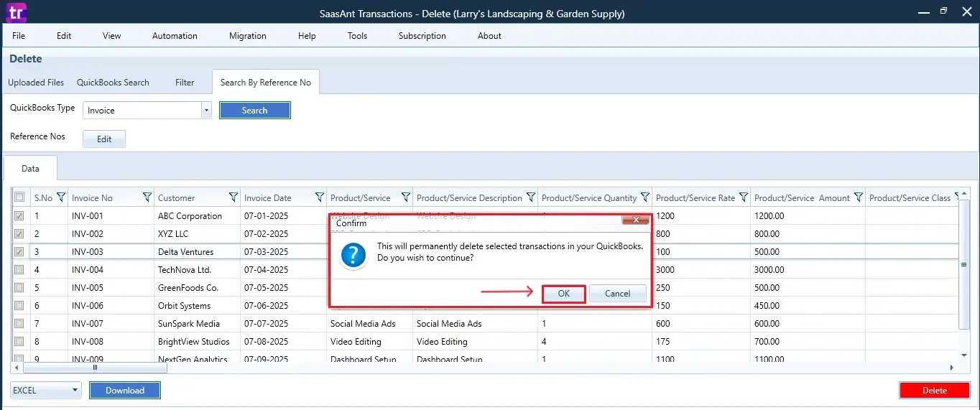The height and width of the screenshot is (410, 980).
Task: Open filter icon on Product/Service Rate column
Action: [744, 197]
